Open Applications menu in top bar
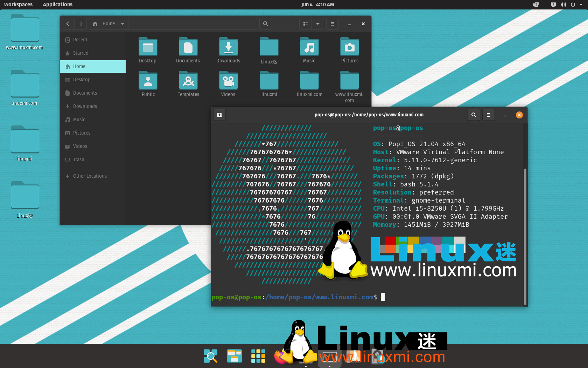Image resolution: width=588 pixels, height=368 pixels. pos(58,5)
